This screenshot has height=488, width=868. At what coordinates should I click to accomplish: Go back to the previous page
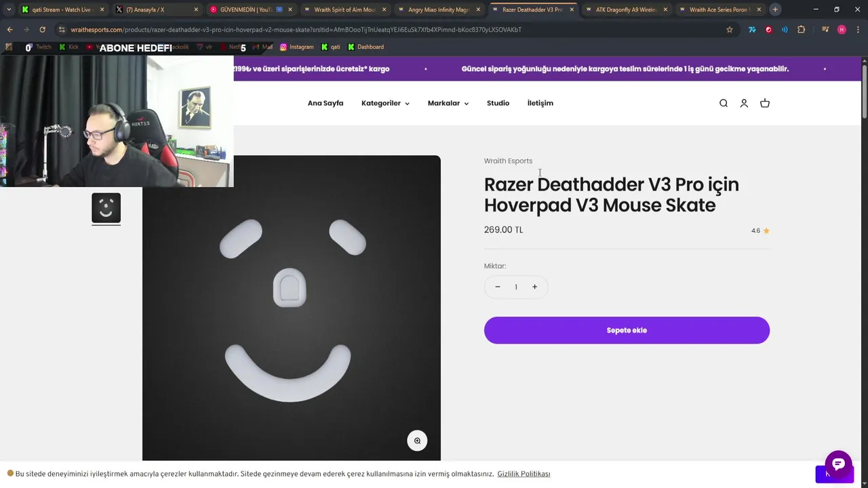tap(9, 30)
